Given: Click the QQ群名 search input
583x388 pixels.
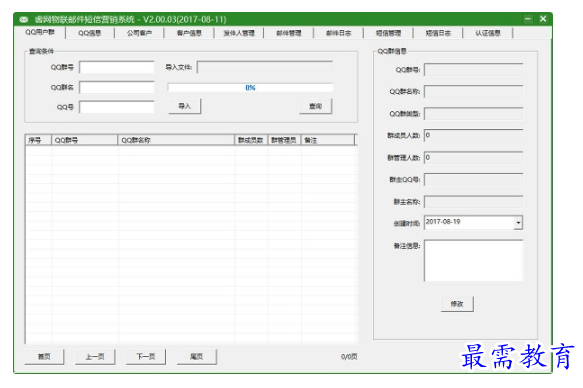Looking at the screenshot, I should click(x=117, y=87).
